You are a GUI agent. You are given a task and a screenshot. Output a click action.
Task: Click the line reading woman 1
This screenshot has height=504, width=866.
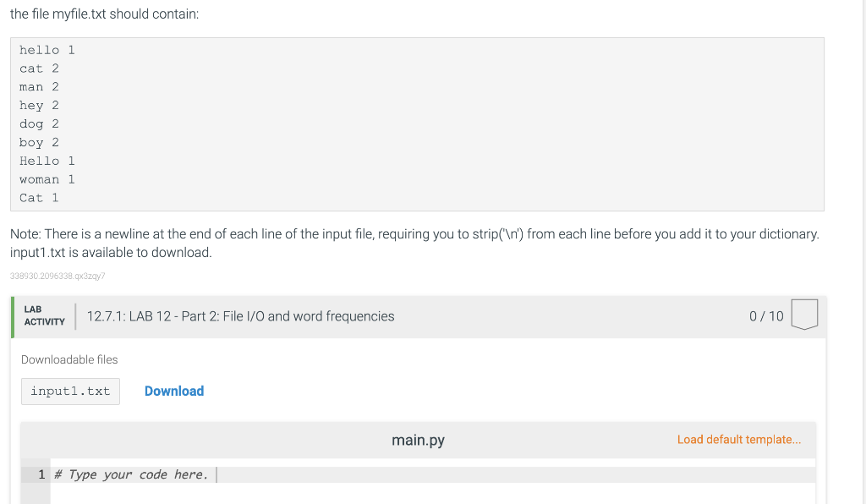47,178
